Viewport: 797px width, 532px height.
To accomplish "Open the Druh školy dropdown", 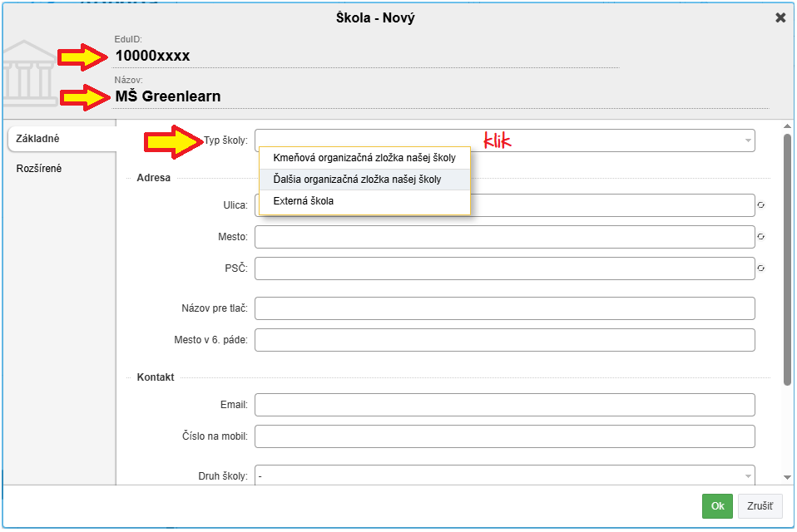I will [504, 475].
